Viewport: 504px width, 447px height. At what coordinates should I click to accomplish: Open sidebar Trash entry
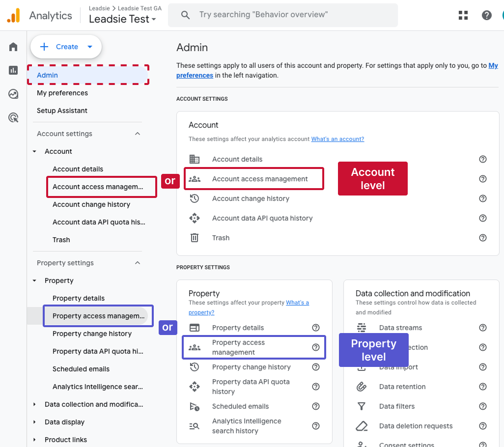point(61,240)
